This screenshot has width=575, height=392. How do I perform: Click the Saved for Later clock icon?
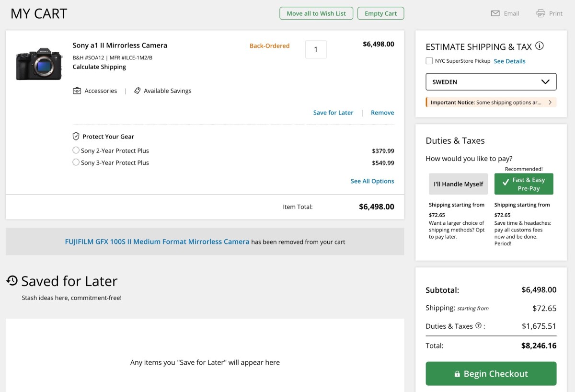12,280
